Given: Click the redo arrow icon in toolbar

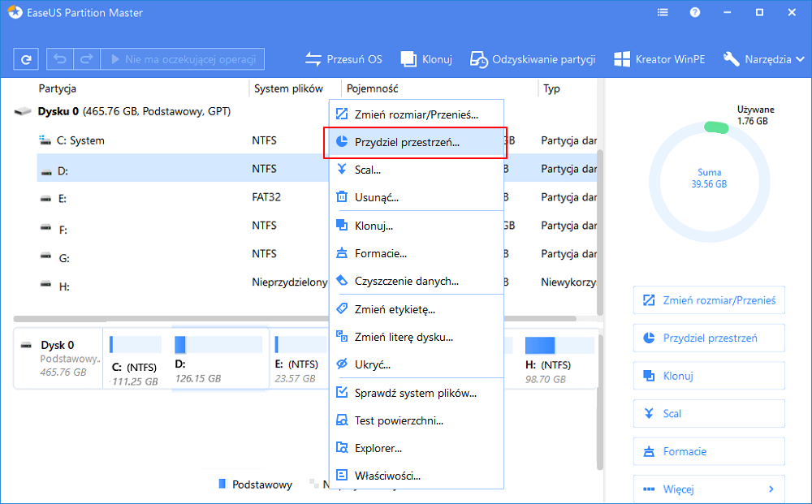Looking at the screenshot, I should pyautogui.click(x=87, y=59).
